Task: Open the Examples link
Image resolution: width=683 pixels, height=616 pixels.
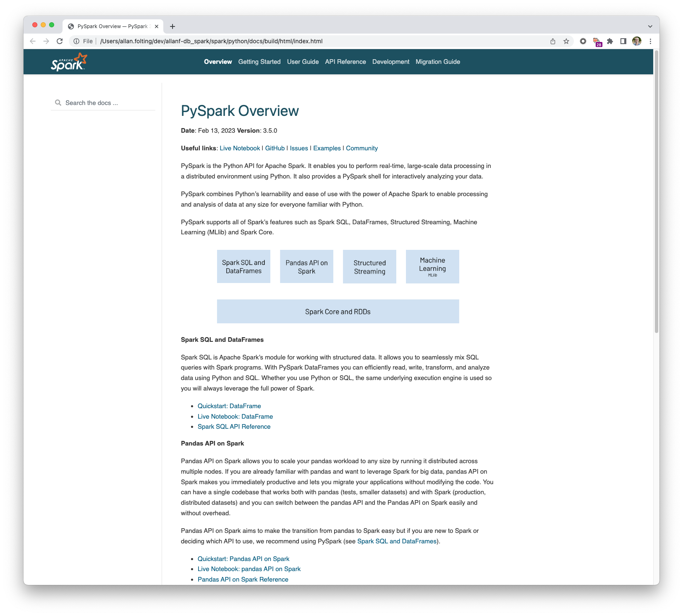Action: click(327, 148)
